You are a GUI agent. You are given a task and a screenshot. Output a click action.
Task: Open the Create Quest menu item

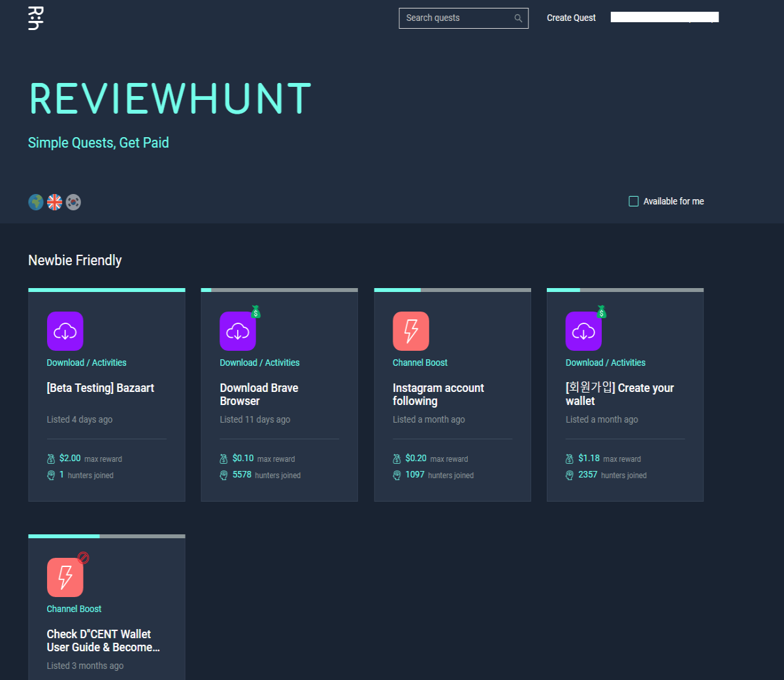pyautogui.click(x=571, y=18)
